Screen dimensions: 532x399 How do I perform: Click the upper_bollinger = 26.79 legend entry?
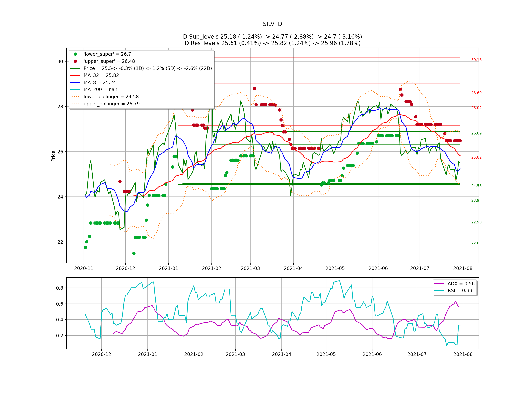coord(111,104)
